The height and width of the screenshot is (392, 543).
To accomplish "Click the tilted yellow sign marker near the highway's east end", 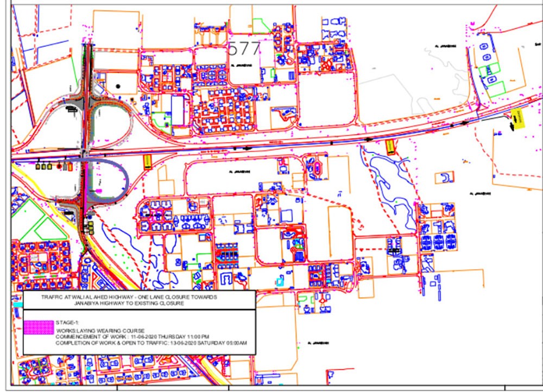I will [x=517, y=119].
